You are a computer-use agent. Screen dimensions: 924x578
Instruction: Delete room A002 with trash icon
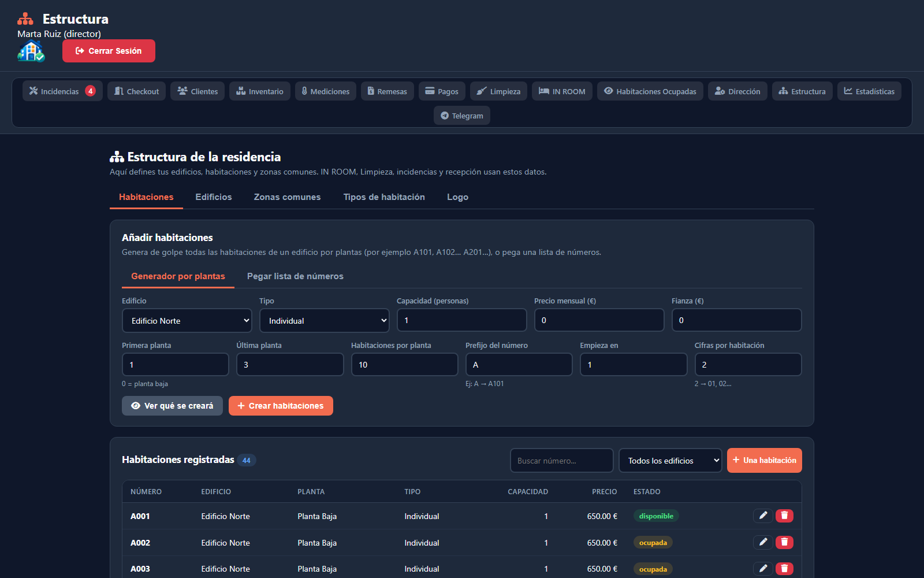click(x=784, y=542)
